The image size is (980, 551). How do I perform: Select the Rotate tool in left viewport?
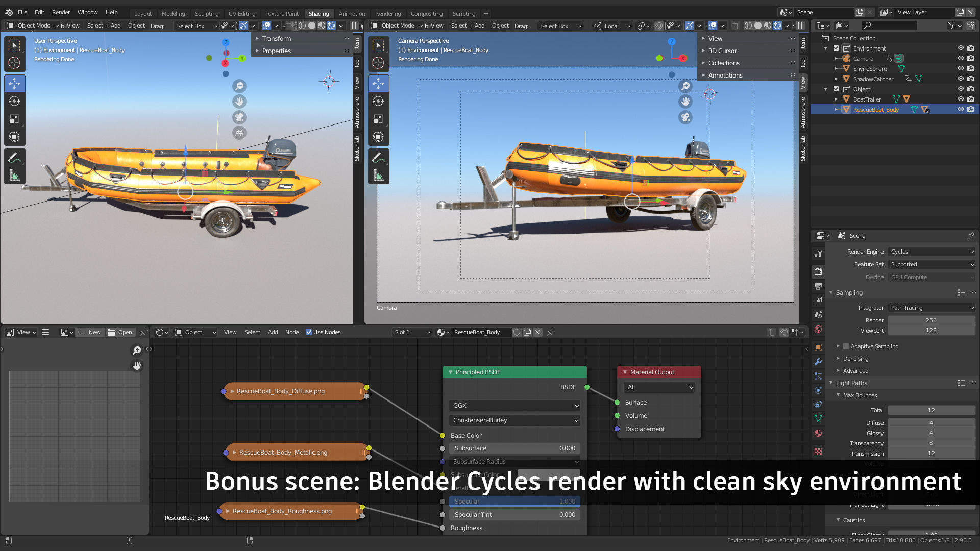(14, 101)
